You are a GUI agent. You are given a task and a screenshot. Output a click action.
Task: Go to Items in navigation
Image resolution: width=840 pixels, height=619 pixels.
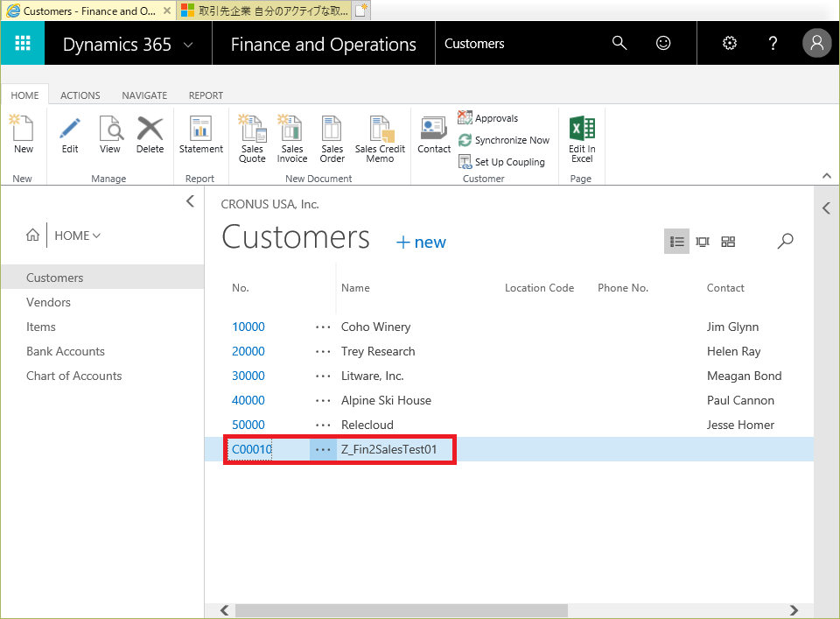pos(41,327)
